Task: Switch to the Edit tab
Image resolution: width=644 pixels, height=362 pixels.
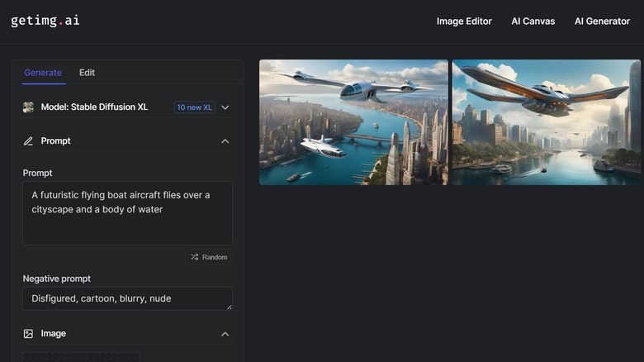Action: click(87, 73)
